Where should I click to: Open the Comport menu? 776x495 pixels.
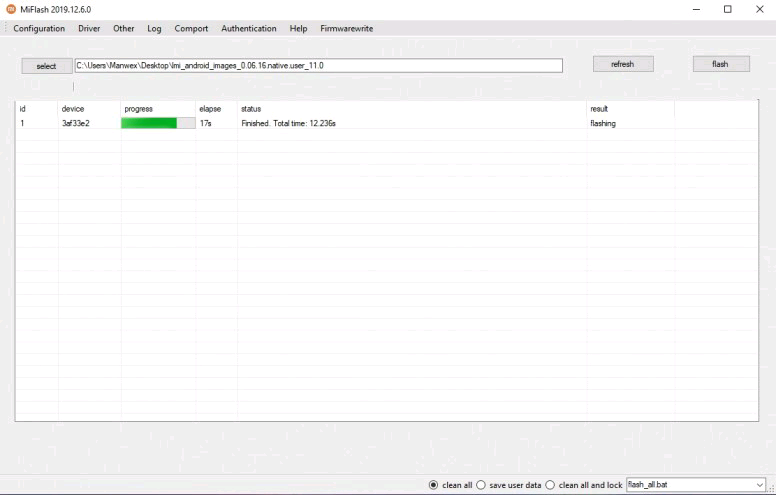pos(191,29)
